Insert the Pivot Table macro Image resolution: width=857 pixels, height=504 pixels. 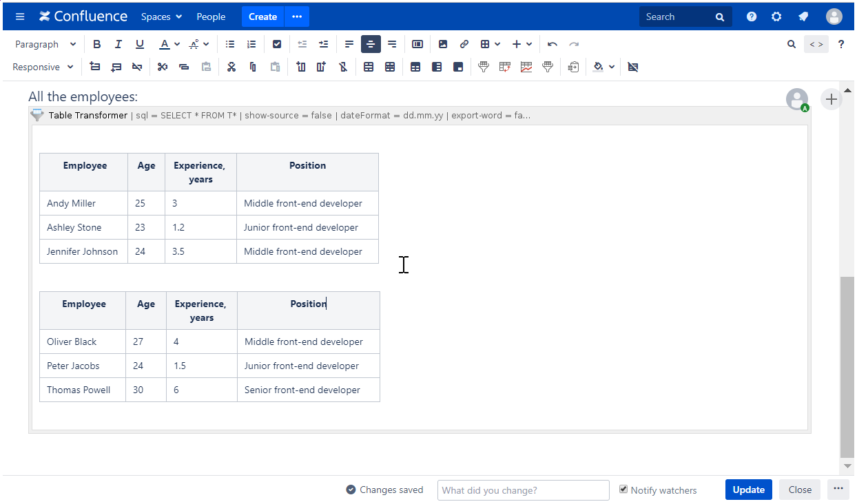point(505,67)
